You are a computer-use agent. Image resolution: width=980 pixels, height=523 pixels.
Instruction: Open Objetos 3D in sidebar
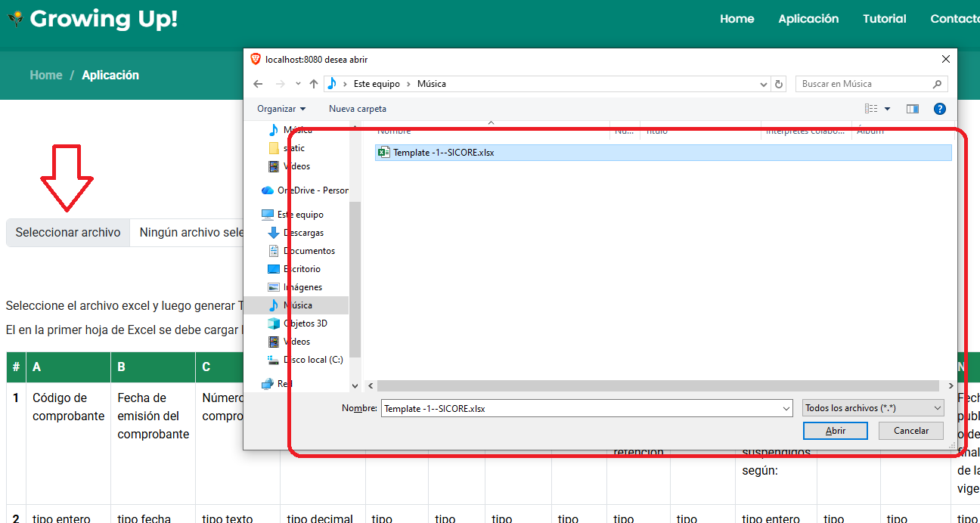click(x=298, y=323)
